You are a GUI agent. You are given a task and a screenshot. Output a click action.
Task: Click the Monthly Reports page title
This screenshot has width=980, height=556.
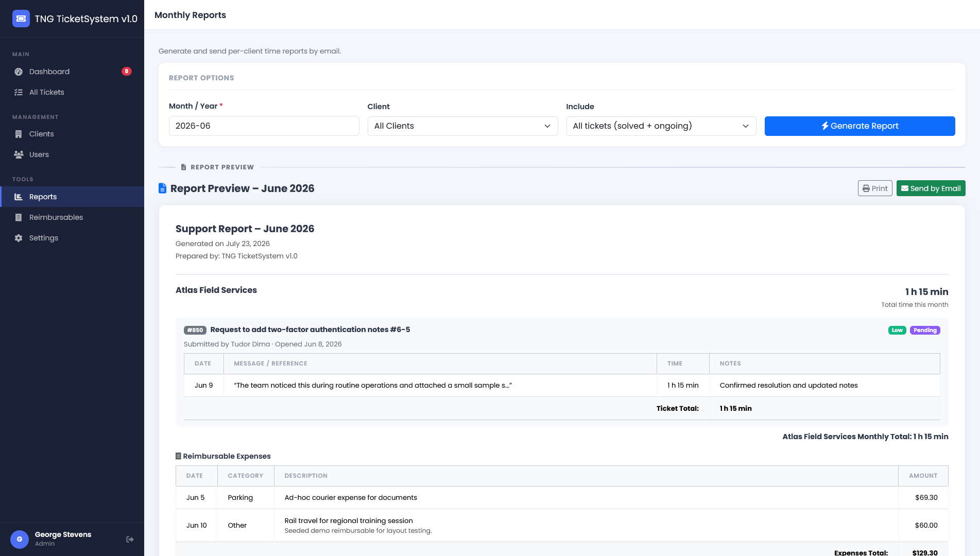(190, 15)
